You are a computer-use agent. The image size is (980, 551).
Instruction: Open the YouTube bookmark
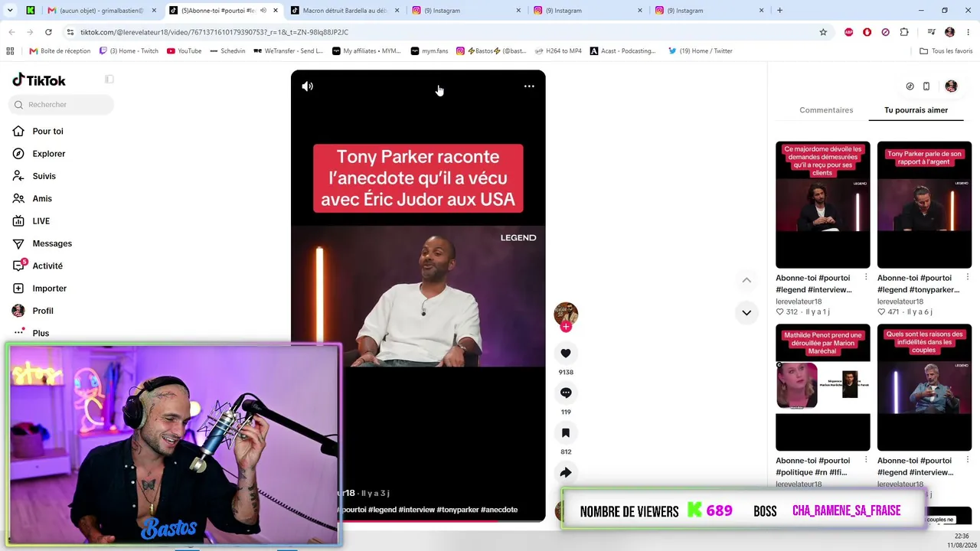pos(185,51)
